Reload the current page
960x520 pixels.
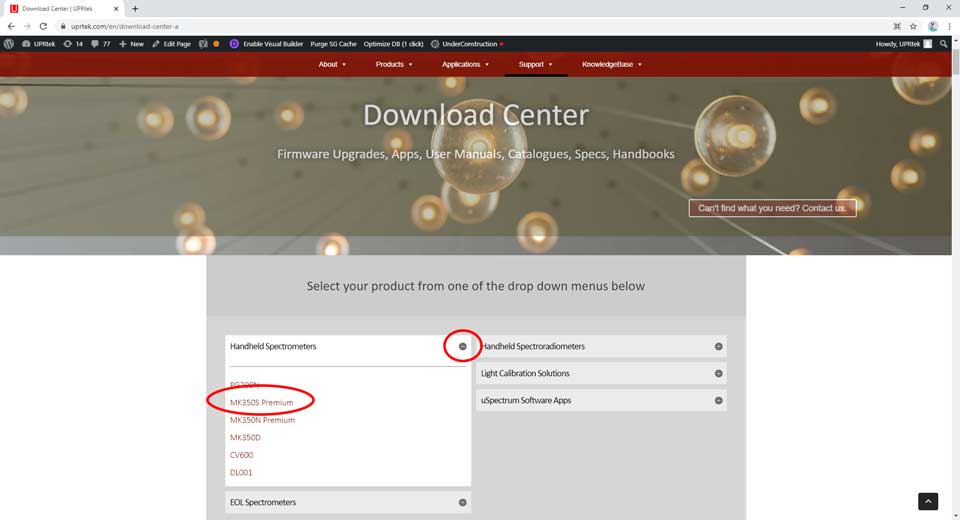43,26
